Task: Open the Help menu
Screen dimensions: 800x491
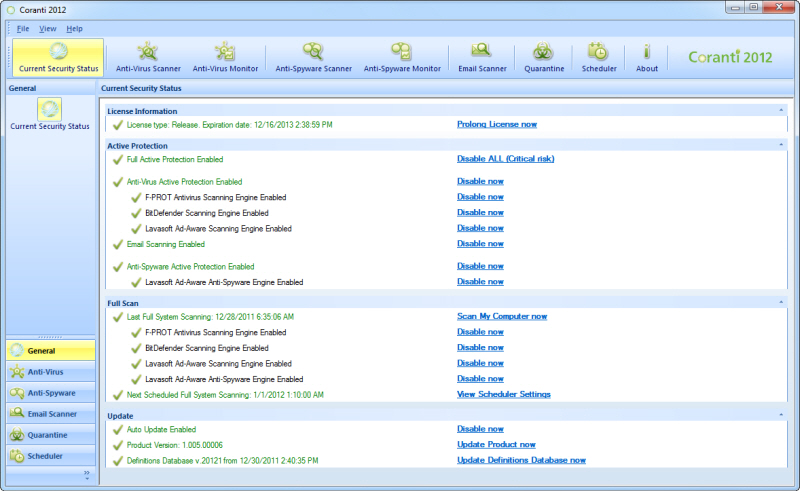Action: click(74, 29)
